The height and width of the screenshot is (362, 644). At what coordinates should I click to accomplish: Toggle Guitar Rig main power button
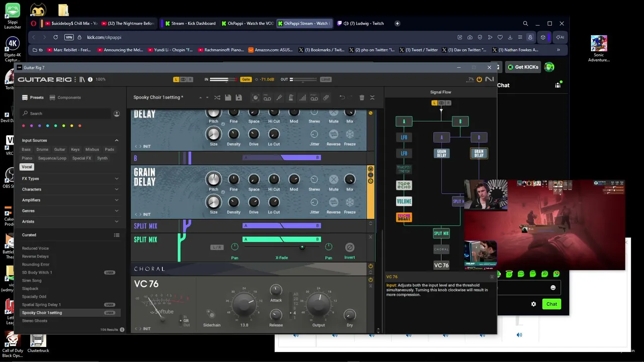pos(479,79)
